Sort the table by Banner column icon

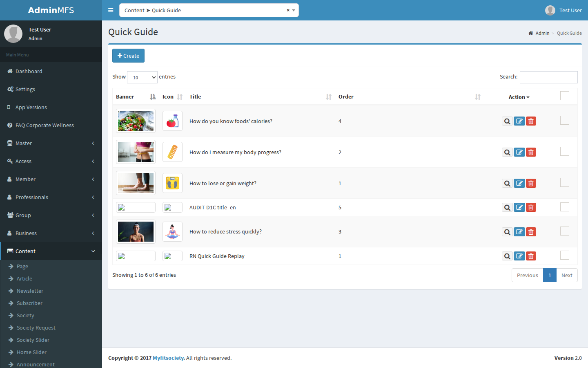pos(153,97)
